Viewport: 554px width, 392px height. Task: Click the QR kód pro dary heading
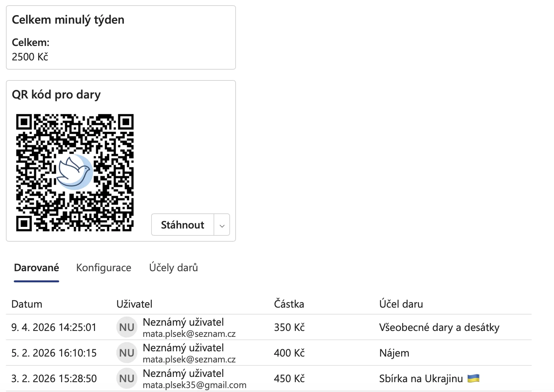tap(56, 95)
